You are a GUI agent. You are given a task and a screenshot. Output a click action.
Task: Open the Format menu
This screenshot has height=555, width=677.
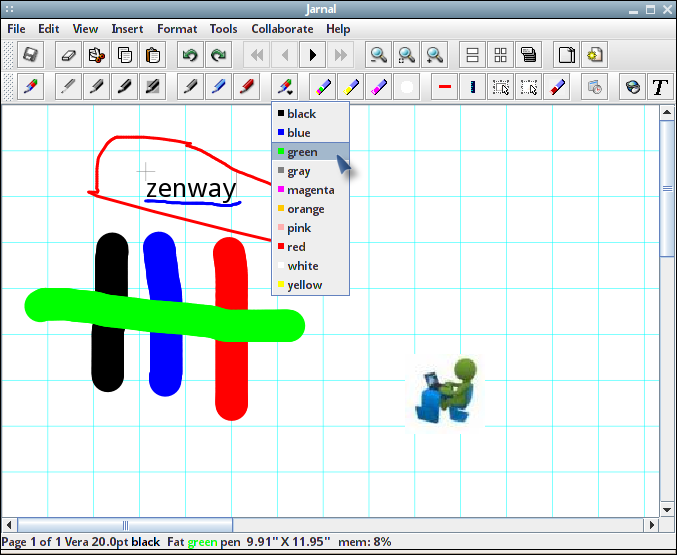coord(177,29)
